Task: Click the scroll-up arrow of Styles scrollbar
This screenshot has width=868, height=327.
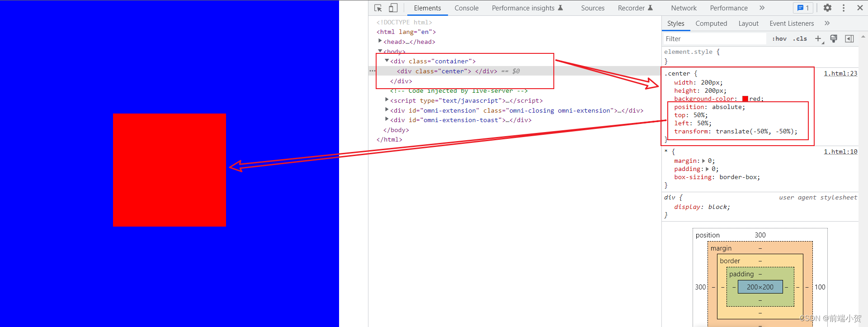Action: point(863,37)
